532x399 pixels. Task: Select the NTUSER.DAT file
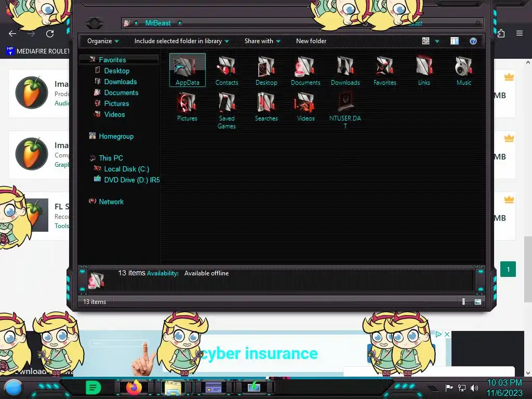[x=345, y=110]
